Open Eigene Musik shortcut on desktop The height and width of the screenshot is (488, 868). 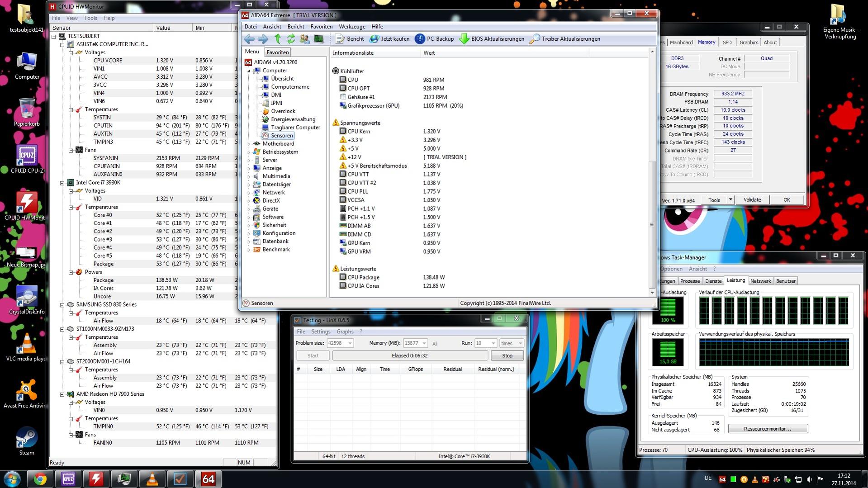pos(840,22)
